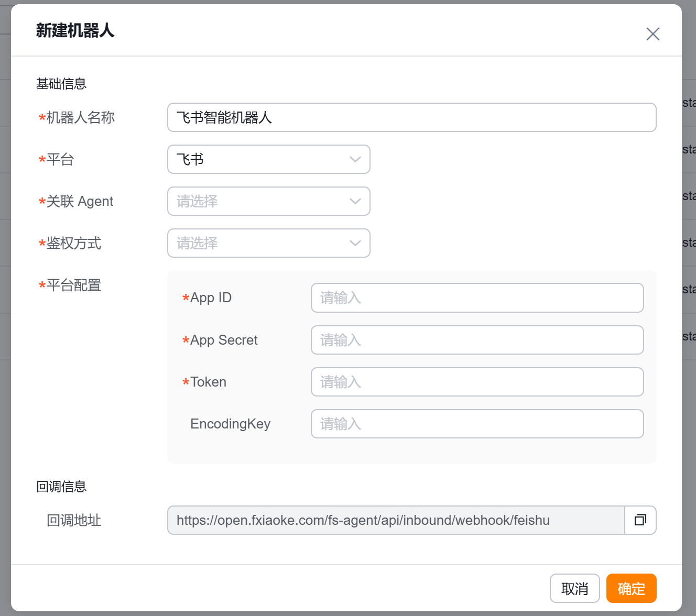Click the App Secret label
This screenshot has width=696, height=616.
[x=224, y=340]
